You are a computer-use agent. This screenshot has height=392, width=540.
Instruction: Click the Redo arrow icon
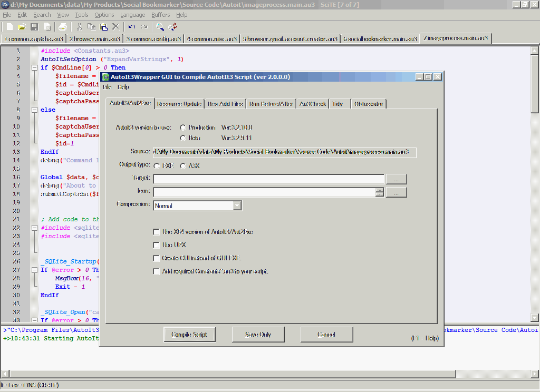tap(144, 27)
